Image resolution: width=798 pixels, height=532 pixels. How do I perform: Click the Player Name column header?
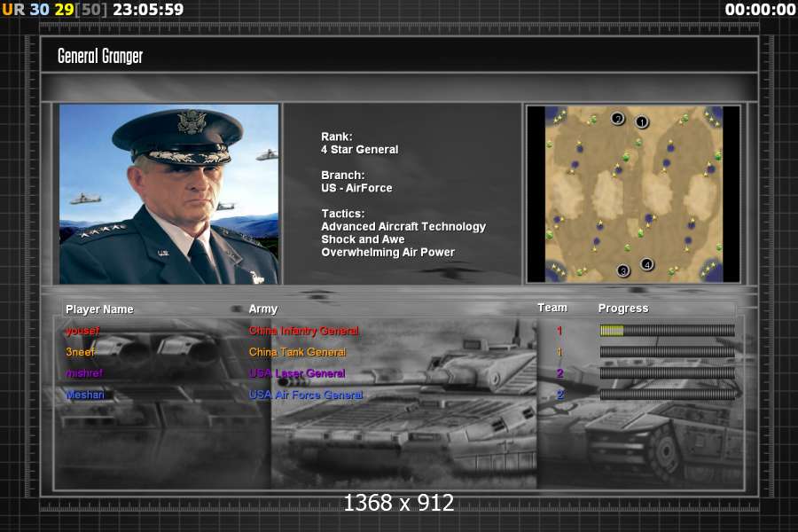[99, 309]
